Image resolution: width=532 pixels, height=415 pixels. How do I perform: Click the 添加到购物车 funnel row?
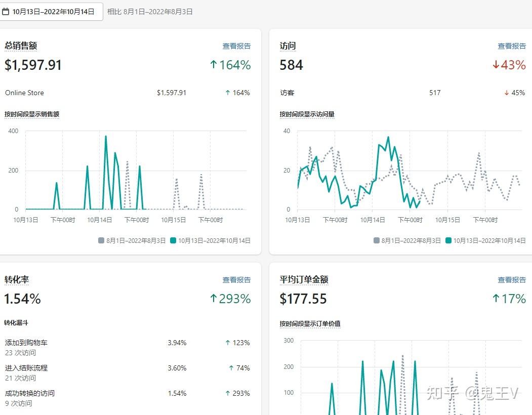127,348
